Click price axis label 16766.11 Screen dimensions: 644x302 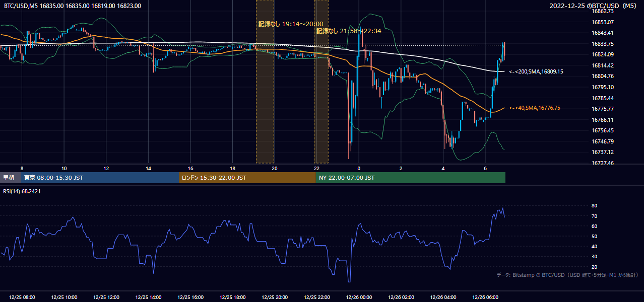tap(603, 120)
